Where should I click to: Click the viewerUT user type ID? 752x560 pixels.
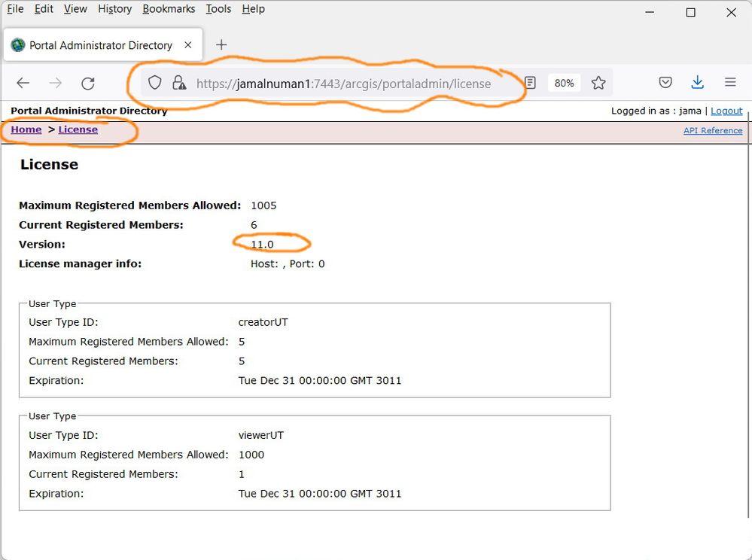261,435
